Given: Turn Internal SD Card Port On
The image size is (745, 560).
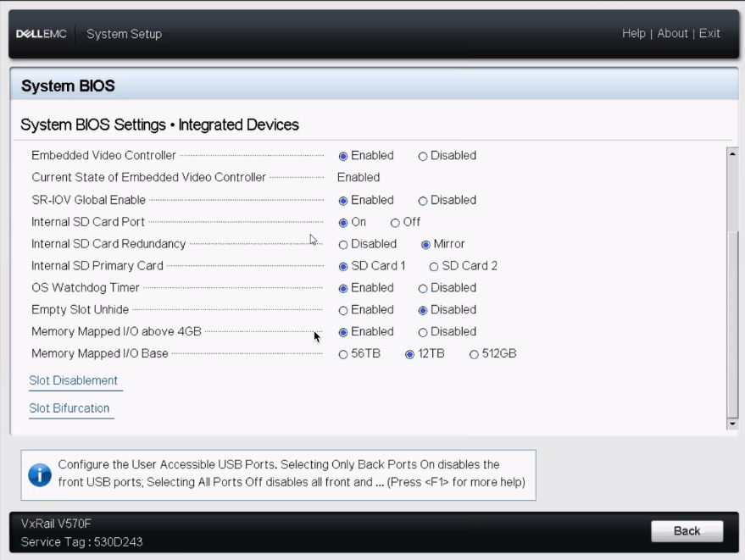Looking at the screenshot, I should (343, 223).
